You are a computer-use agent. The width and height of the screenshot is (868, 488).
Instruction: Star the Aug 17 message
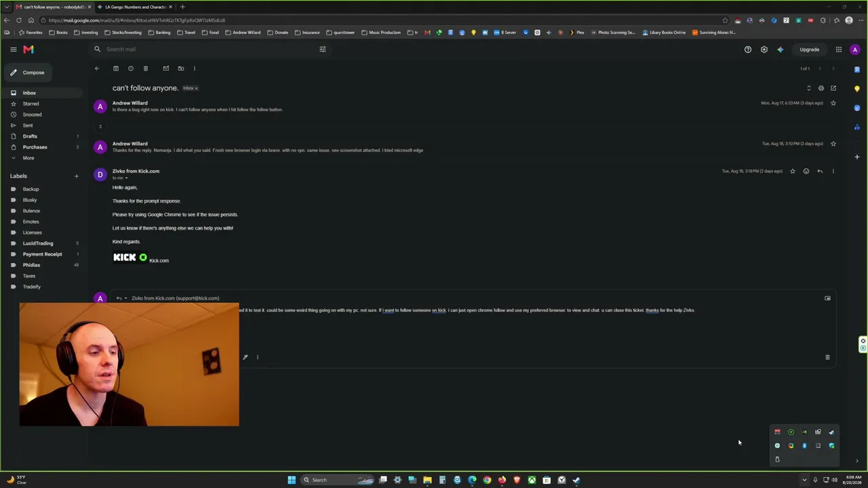click(x=833, y=103)
